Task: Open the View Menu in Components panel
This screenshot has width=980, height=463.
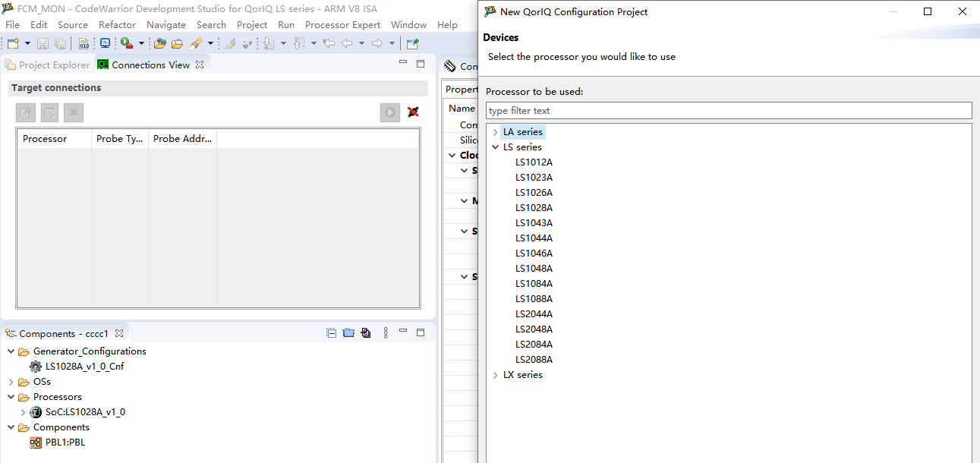Action: (386, 332)
